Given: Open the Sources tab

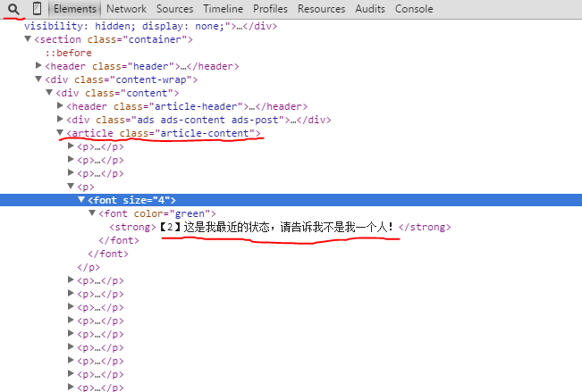Looking at the screenshot, I should point(175,9).
